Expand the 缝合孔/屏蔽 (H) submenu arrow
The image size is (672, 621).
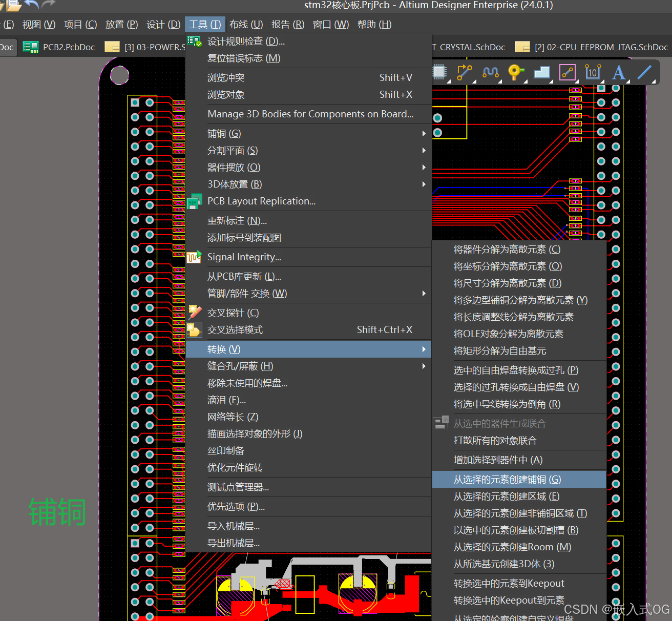pyautogui.click(x=424, y=366)
